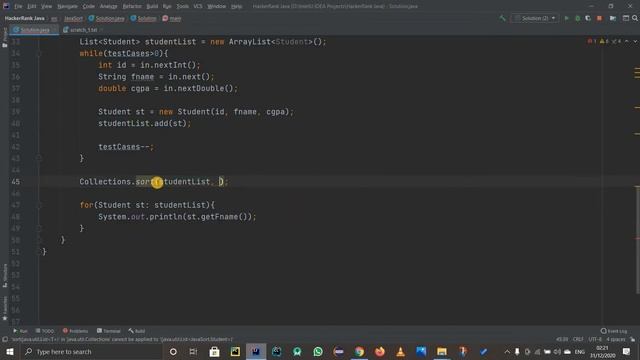Click the CRLF line separator in status bar
The height and width of the screenshot is (360, 640).
point(578,339)
